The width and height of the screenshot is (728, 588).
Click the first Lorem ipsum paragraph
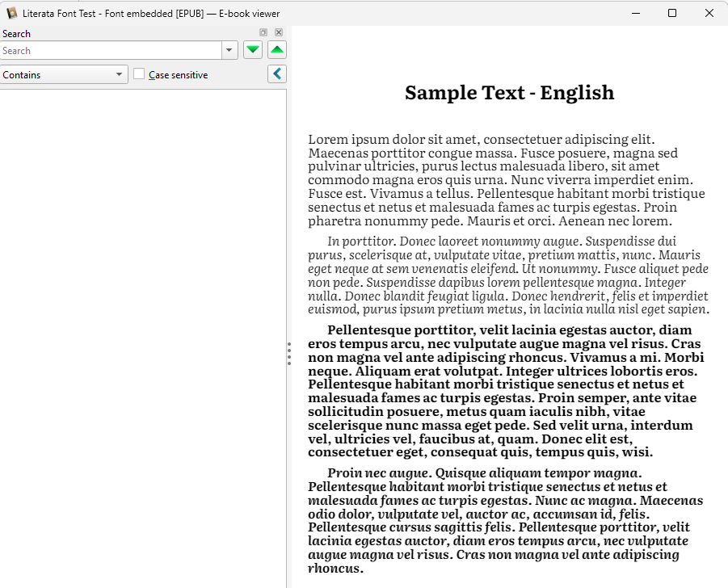[x=506, y=180]
